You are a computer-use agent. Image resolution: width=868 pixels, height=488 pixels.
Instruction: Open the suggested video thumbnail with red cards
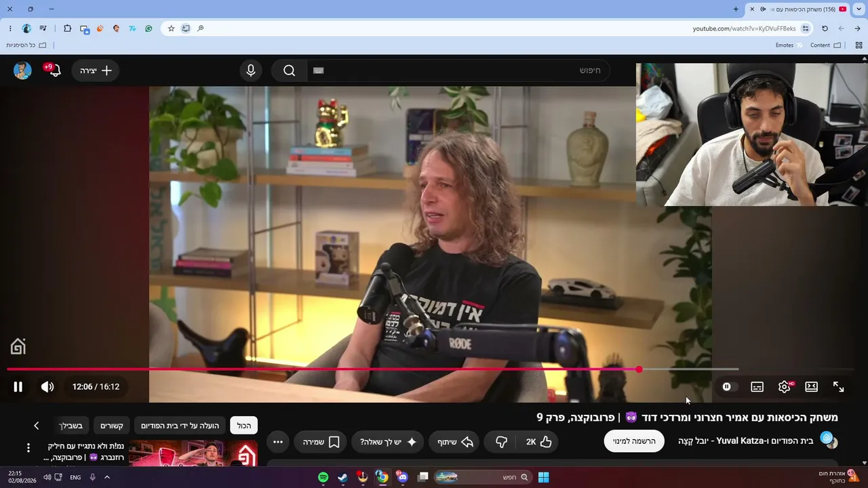[193, 453]
